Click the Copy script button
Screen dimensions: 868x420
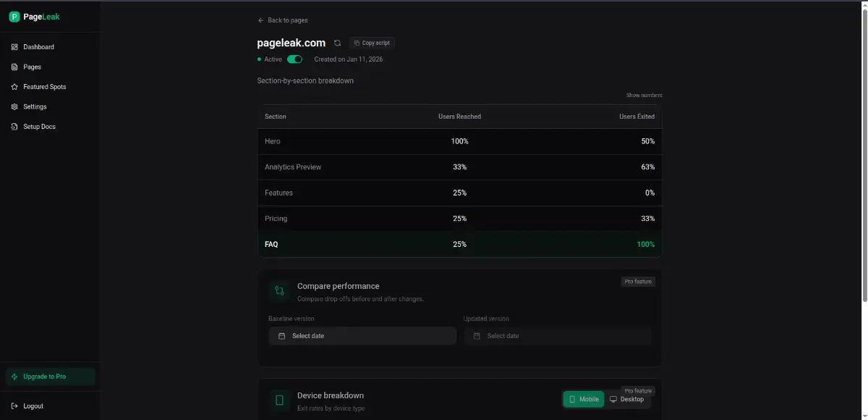[x=372, y=43]
